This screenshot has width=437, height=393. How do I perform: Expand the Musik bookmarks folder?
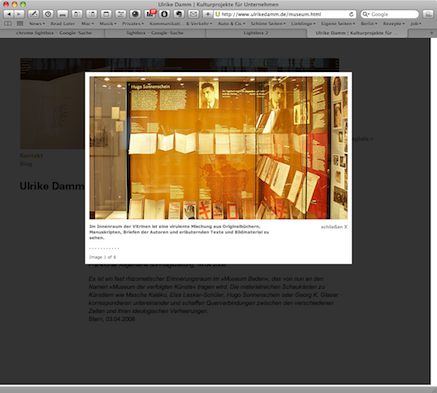(108, 24)
